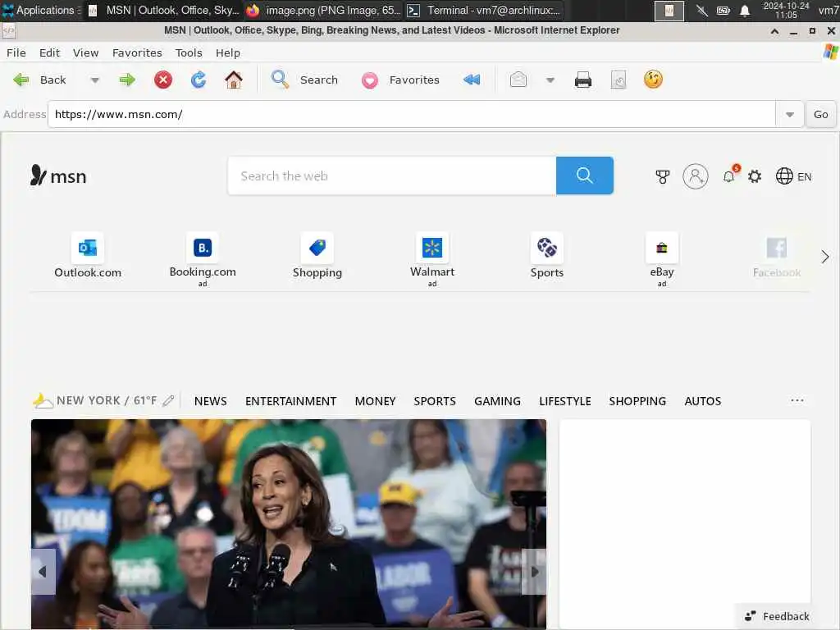Open the Back history dropdown arrow

click(x=95, y=80)
